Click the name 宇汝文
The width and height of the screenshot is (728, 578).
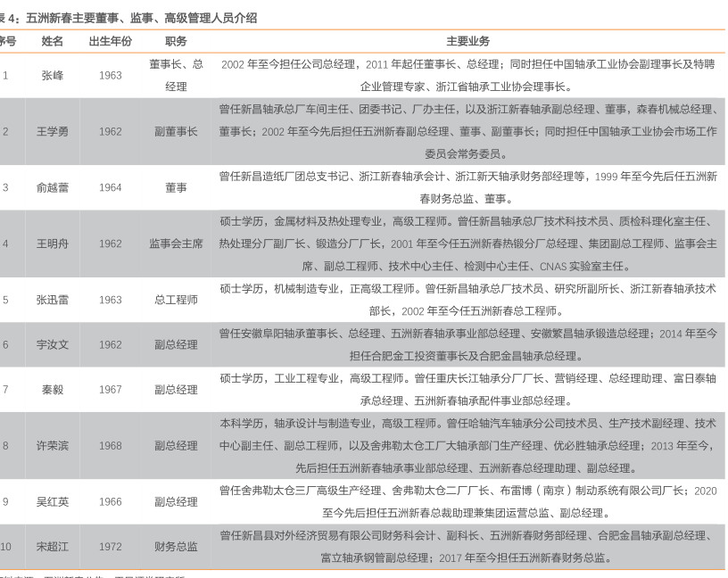(x=53, y=344)
